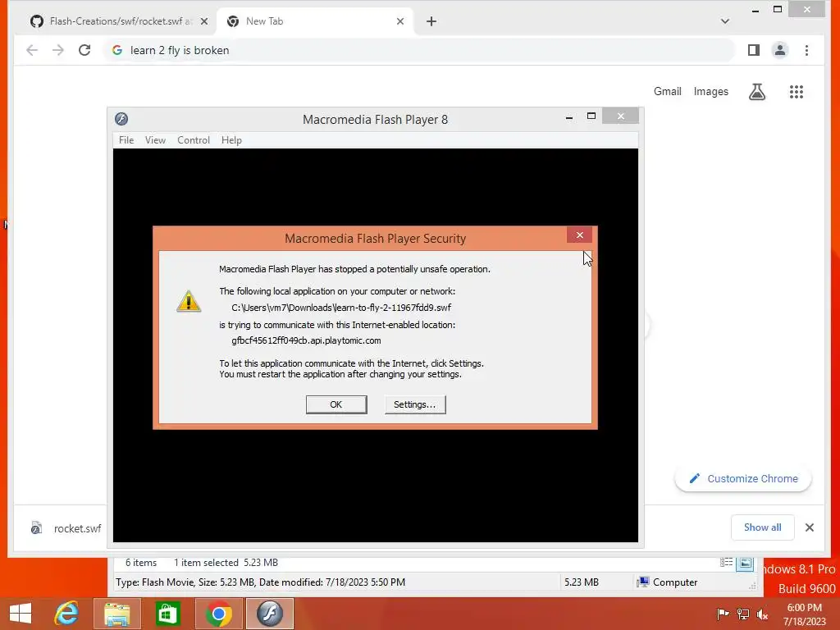Open the Windows Start button
The width and height of the screenshot is (840, 630).
[21, 614]
